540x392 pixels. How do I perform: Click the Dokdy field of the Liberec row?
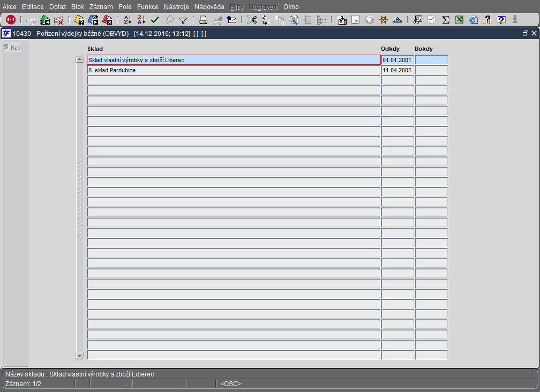(431, 60)
